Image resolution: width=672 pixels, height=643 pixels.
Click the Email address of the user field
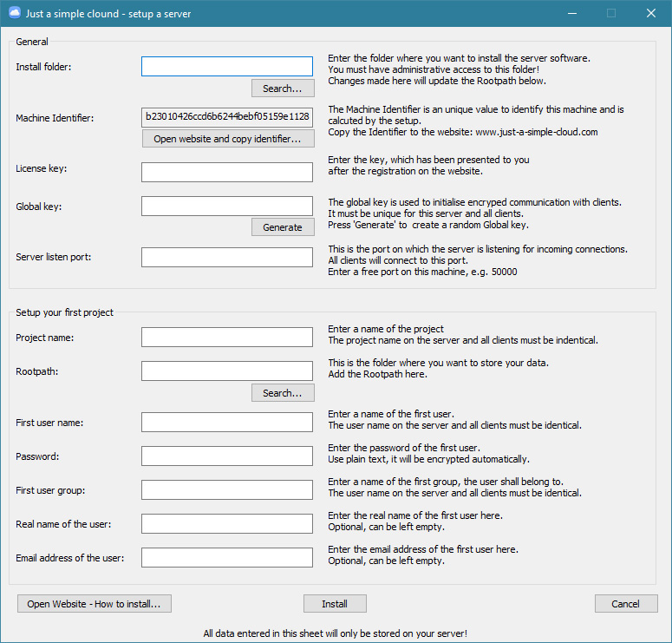226,557
